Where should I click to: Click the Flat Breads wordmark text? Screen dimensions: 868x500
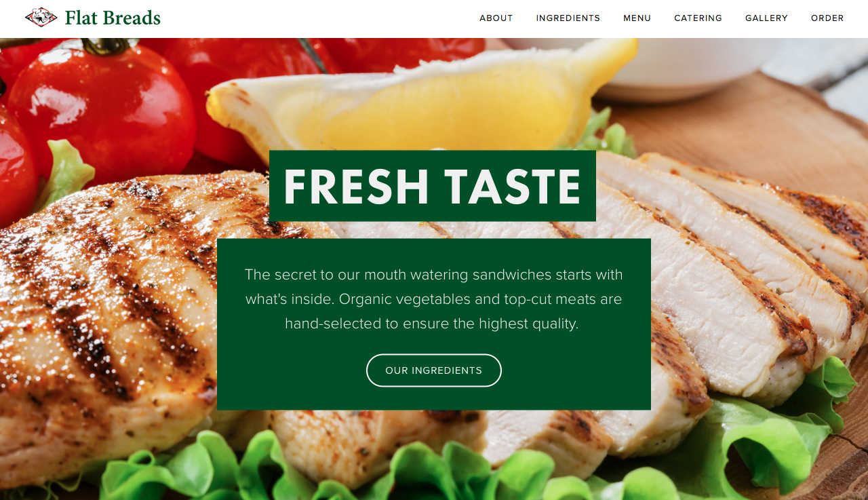tap(113, 18)
